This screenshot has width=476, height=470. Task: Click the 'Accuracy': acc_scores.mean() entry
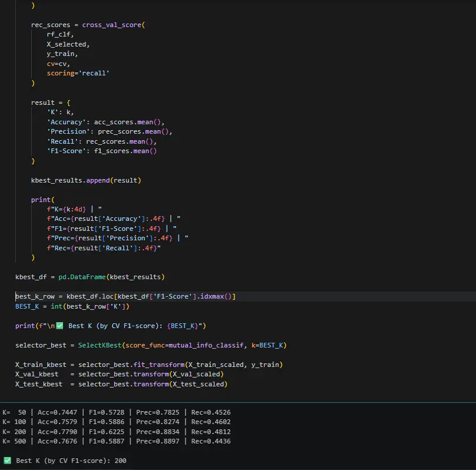click(105, 122)
